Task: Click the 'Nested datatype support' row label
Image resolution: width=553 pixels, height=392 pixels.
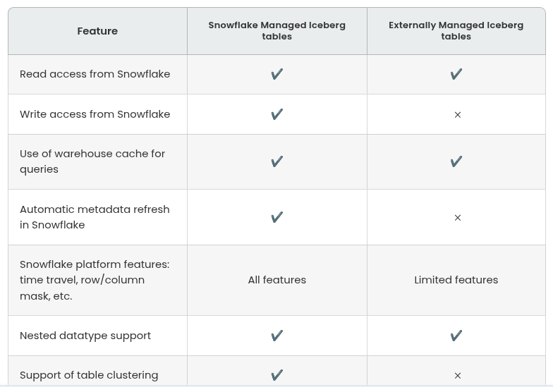Action: tap(85, 336)
